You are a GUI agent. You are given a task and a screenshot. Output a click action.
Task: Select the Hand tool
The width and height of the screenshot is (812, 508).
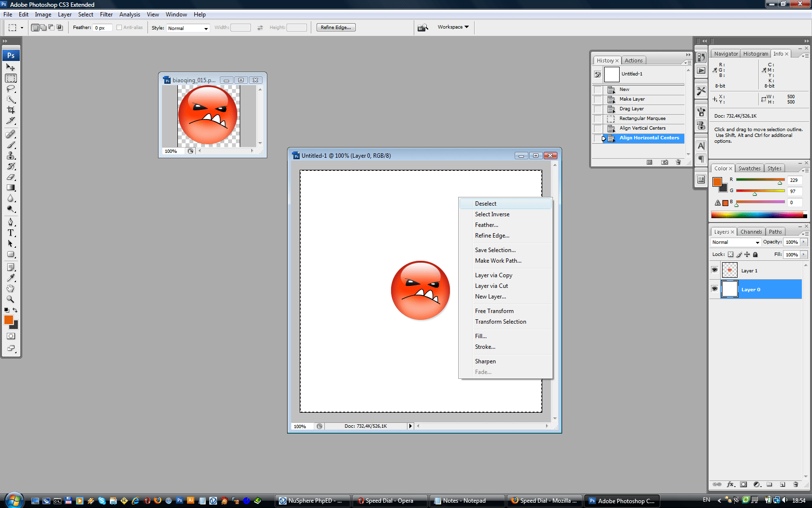pyautogui.click(x=11, y=288)
